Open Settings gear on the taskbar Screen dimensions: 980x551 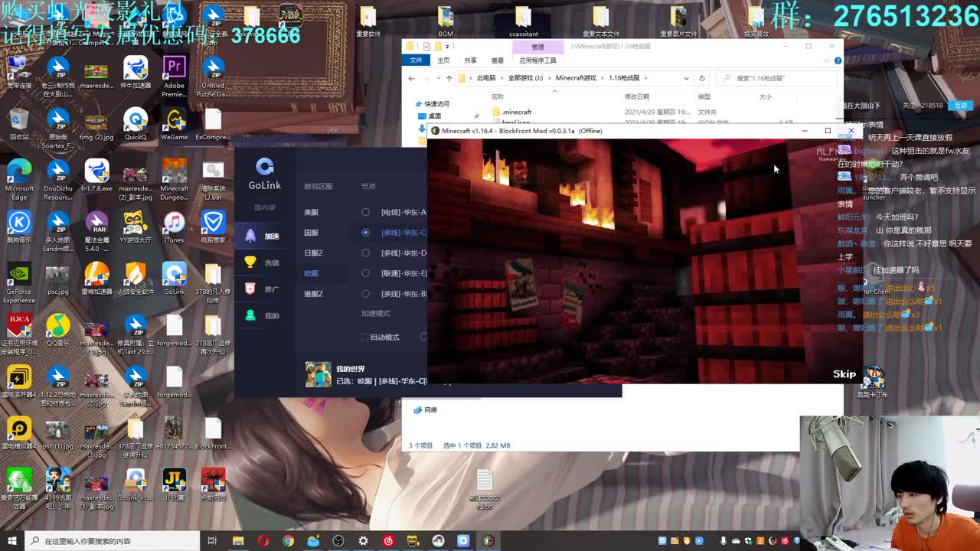(363, 540)
